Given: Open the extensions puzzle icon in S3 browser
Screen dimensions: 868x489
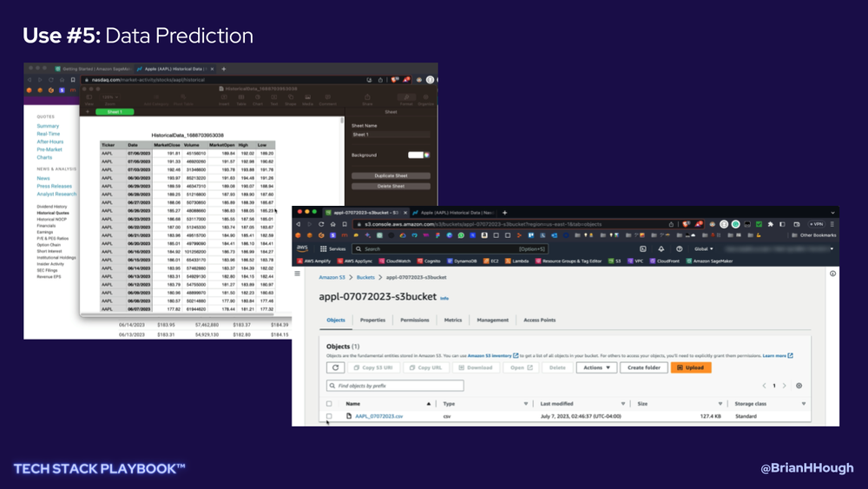Looking at the screenshot, I should click(x=770, y=224).
